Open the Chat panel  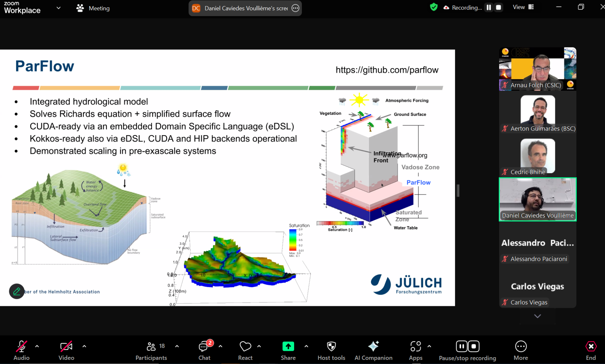click(204, 350)
